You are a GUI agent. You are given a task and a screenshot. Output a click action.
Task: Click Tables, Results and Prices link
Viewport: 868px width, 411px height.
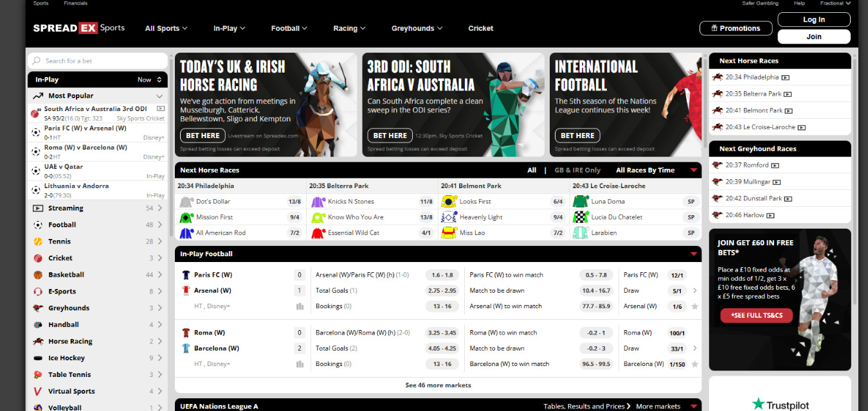[x=587, y=407]
